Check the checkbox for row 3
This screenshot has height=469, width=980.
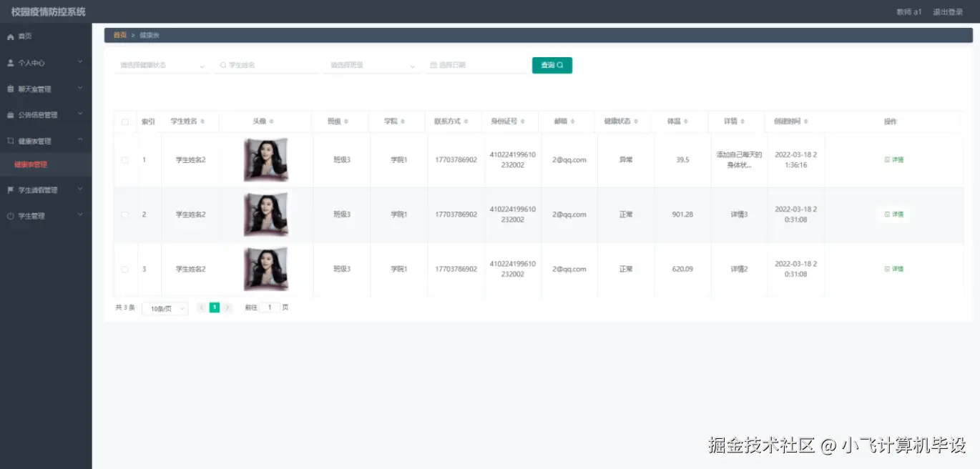125,270
